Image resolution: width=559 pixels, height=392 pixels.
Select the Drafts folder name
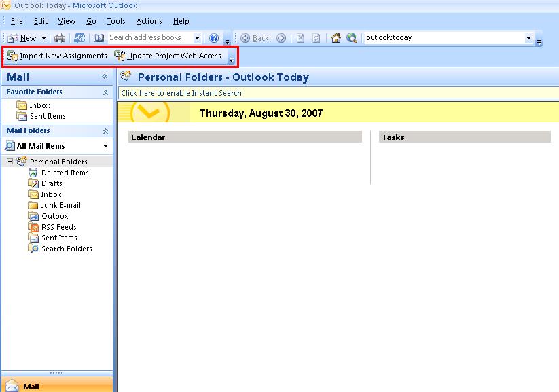click(52, 183)
